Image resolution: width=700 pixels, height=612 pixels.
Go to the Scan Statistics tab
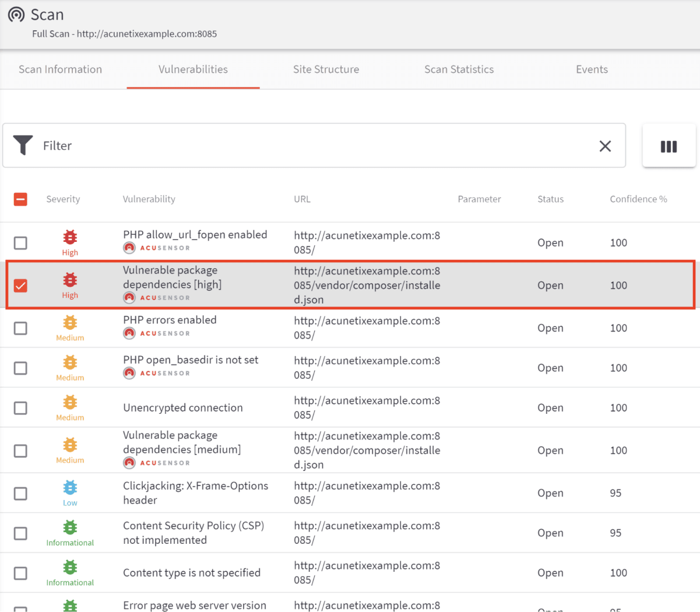(x=459, y=69)
